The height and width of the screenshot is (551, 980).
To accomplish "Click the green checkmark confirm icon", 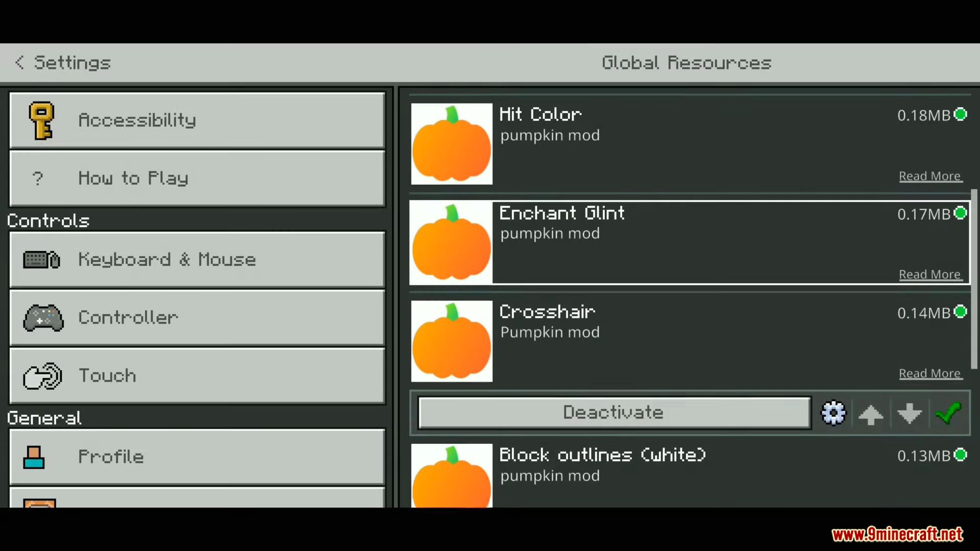I will coord(948,412).
